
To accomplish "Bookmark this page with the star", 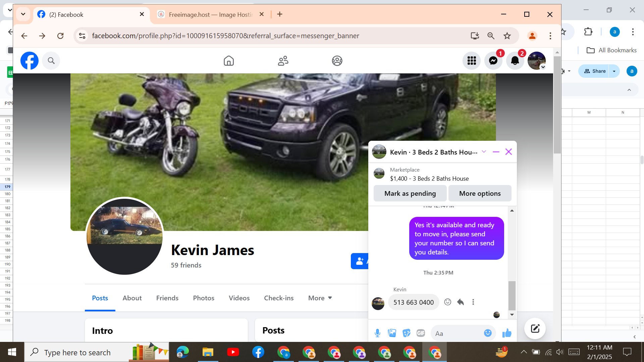I will coord(507,36).
